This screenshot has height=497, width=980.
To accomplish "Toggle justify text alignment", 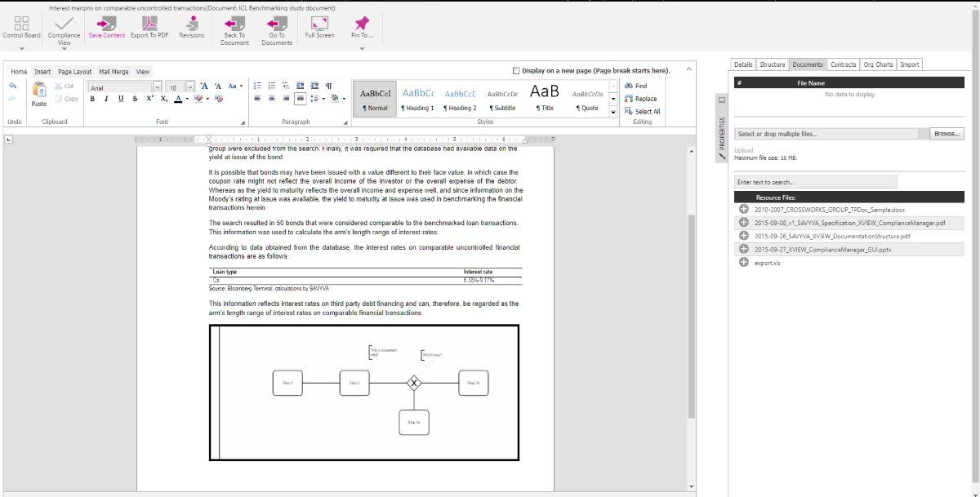I will coord(301,99).
